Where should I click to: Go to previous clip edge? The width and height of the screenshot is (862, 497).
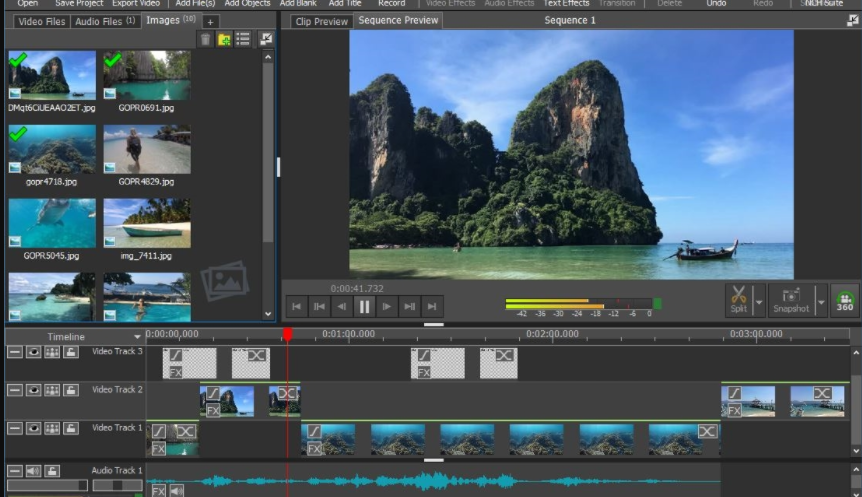319,307
